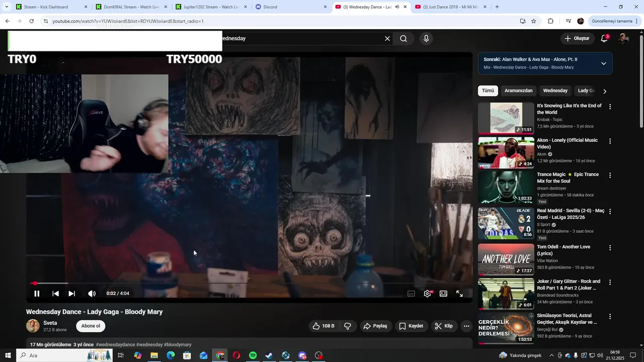Go back in Chrome
This screenshot has height=362, width=644.
click(x=7, y=21)
